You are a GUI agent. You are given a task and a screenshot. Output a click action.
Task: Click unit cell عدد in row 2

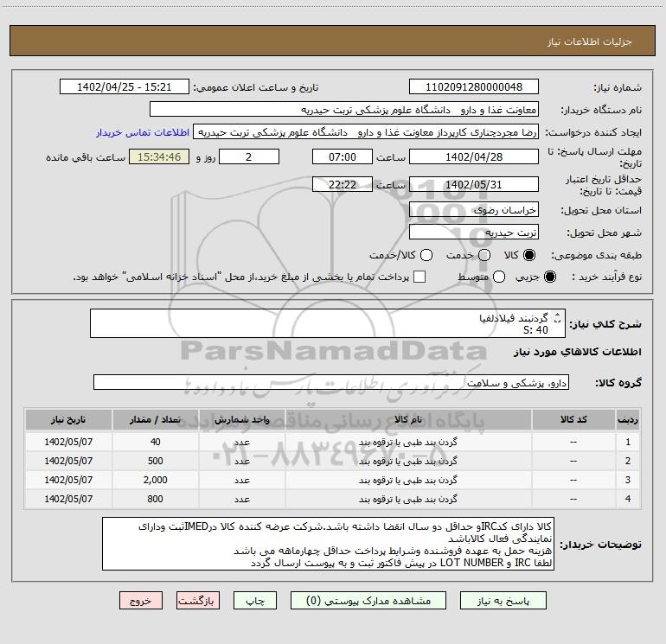pos(242,461)
